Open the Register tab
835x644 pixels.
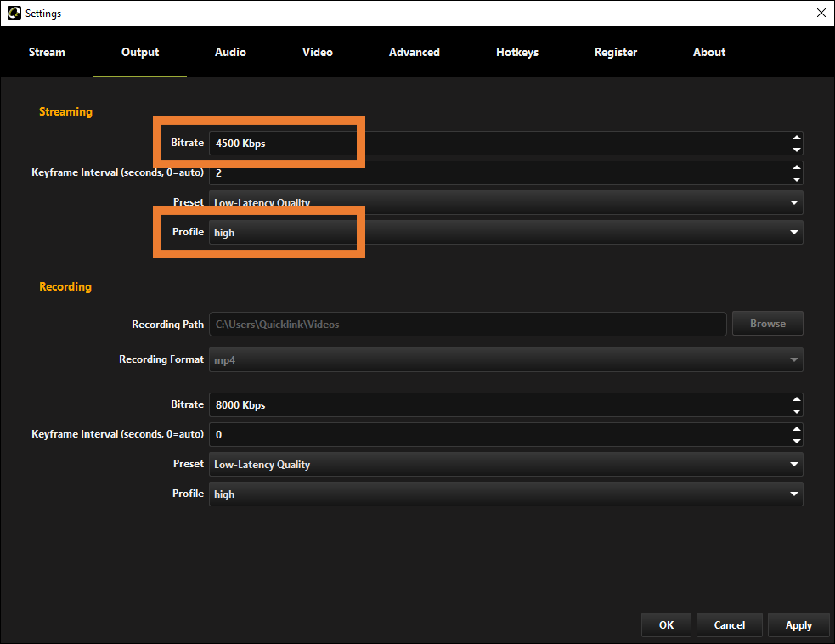(616, 52)
